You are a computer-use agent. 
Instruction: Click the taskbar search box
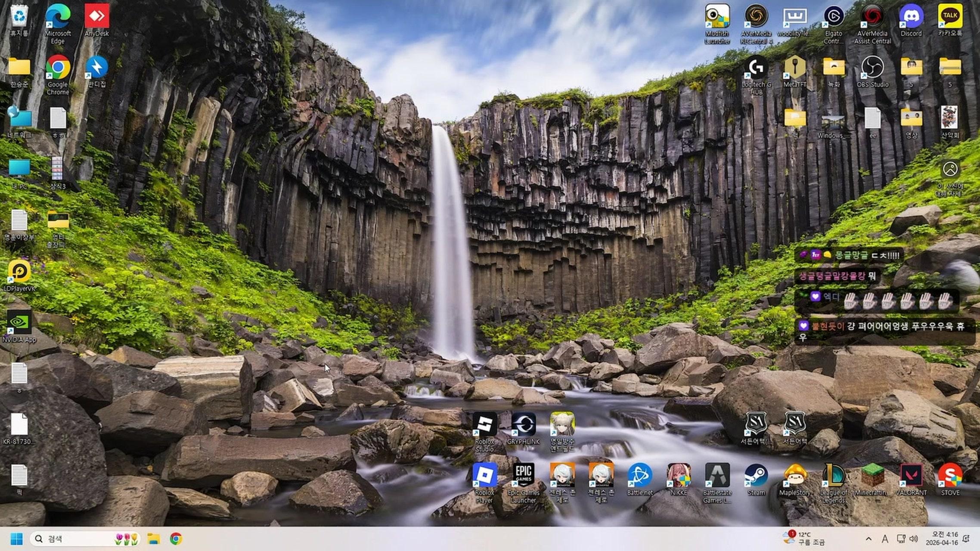coord(78,539)
